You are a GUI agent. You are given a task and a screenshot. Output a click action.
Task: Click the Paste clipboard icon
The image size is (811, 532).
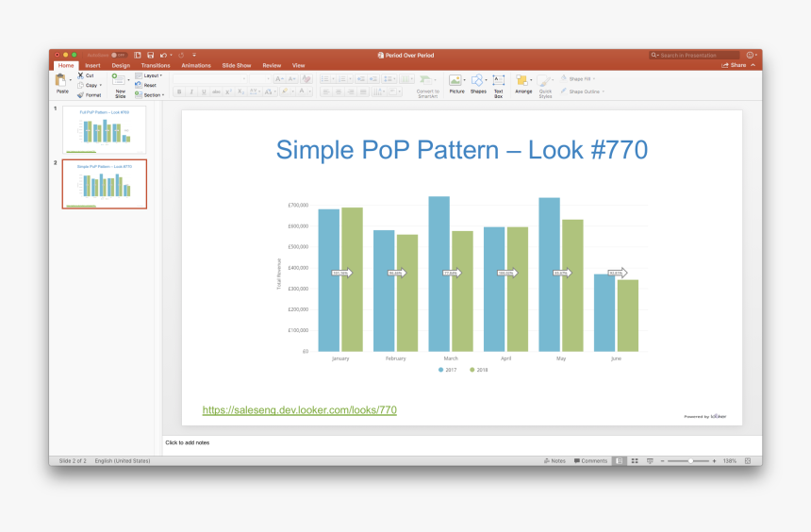click(61, 79)
